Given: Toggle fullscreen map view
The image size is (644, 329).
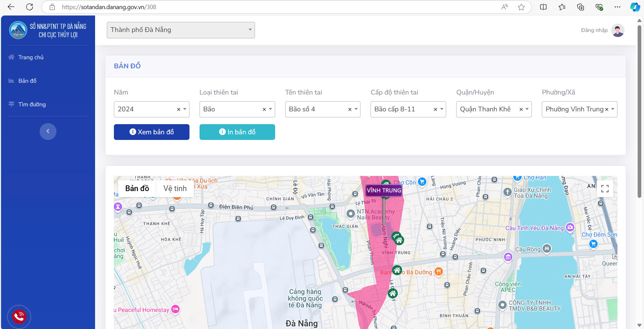Looking at the screenshot, I should tap(605, 188).
